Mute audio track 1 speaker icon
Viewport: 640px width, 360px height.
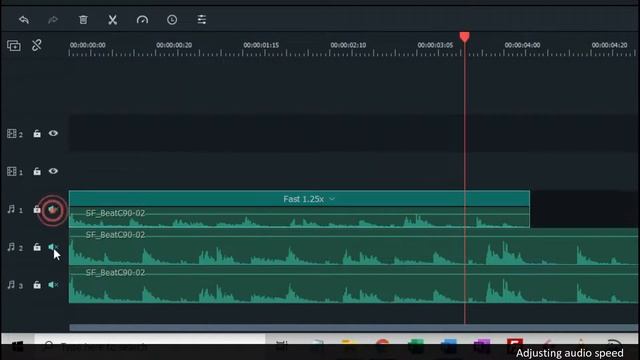(53, 210)
